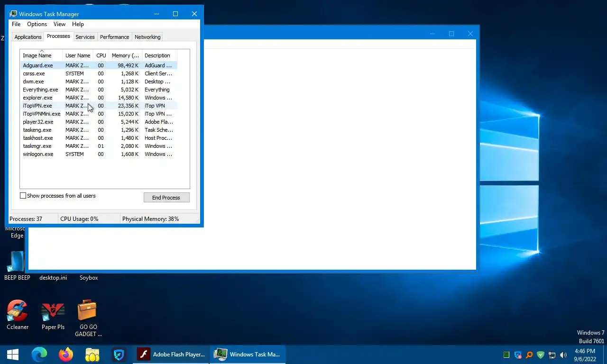607x364 pixels.
Task: Open the network tray icon
Action: point(552,355)
